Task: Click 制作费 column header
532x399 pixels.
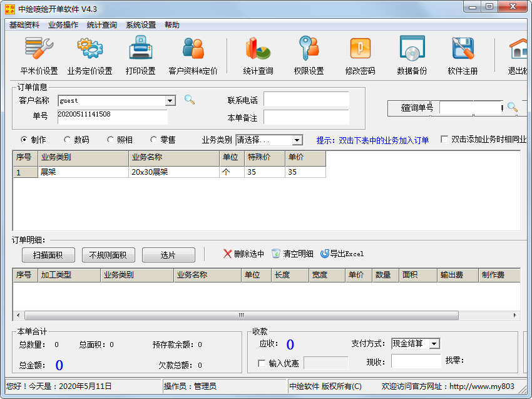Action: [x=499, y=275]
